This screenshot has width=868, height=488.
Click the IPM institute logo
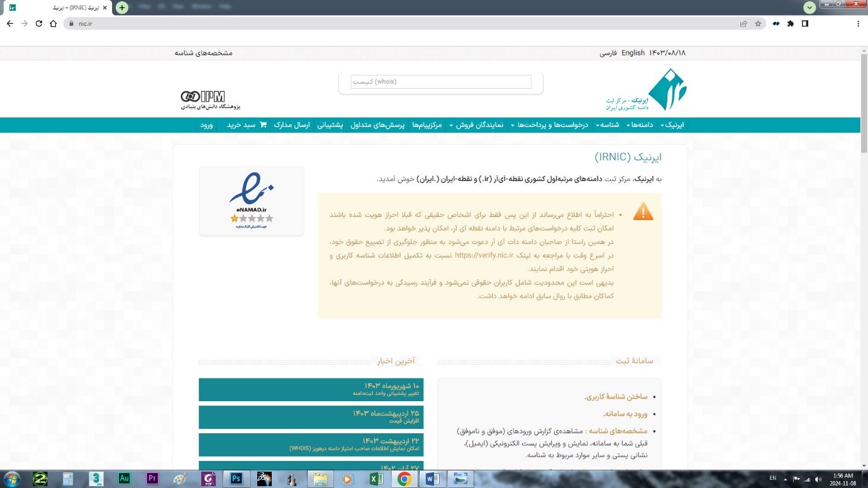pyautogui.click(x=210, y=99)
